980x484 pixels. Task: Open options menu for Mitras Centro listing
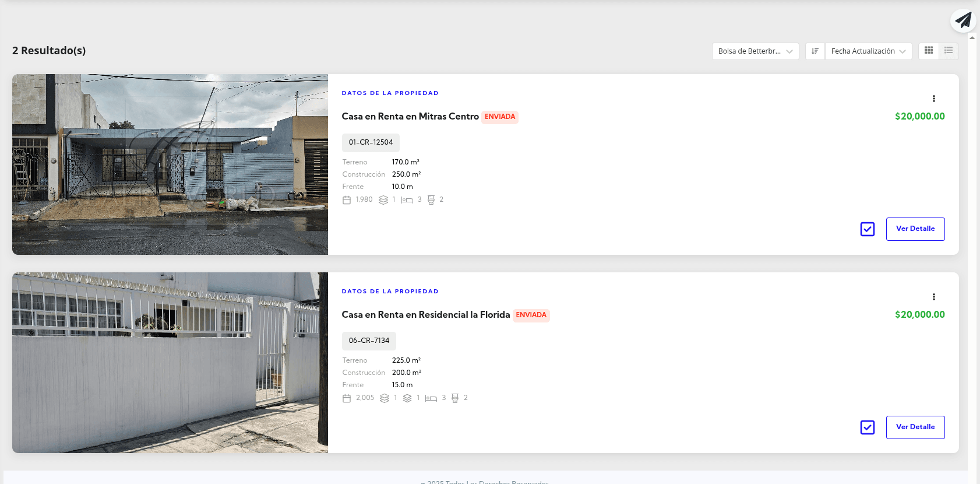tap(933, 99)
